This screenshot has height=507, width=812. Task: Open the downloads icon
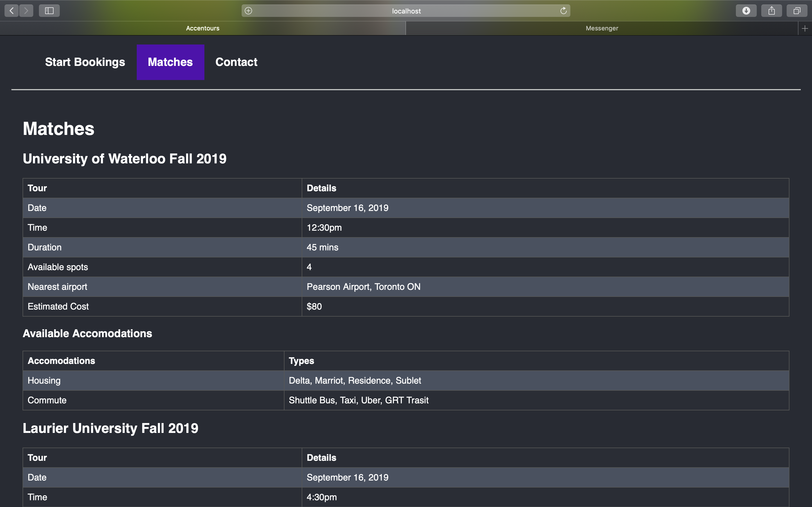(x=746, y=11)
